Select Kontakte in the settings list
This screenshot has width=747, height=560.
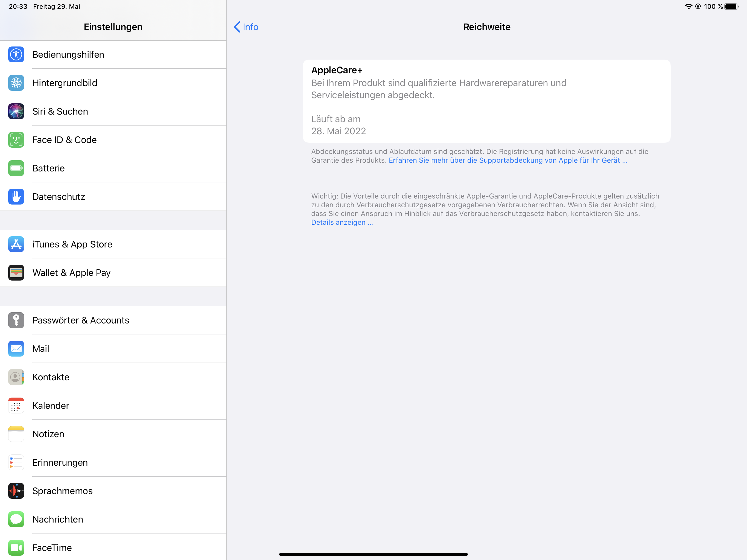113,377
